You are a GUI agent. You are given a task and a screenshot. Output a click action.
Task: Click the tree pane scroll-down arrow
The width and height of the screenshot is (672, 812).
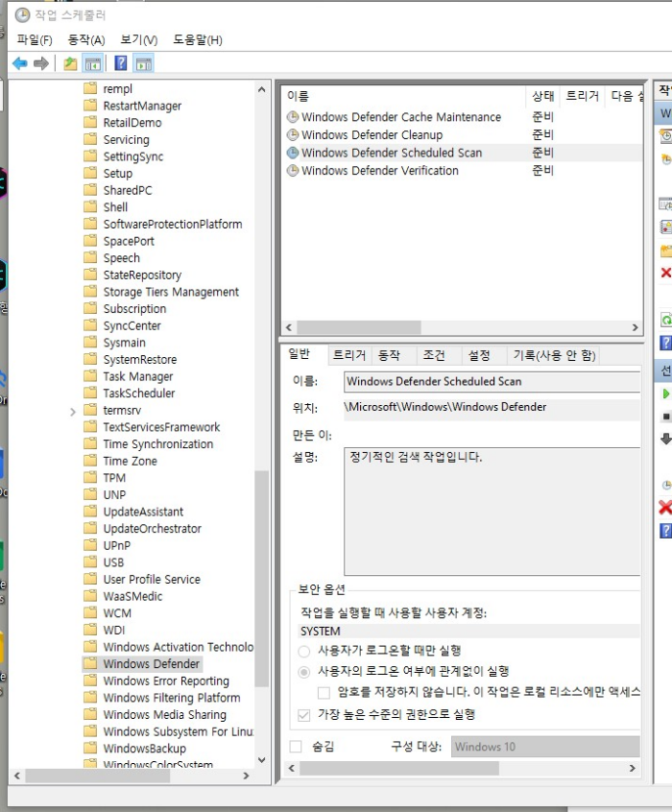[x=262, y=760]
